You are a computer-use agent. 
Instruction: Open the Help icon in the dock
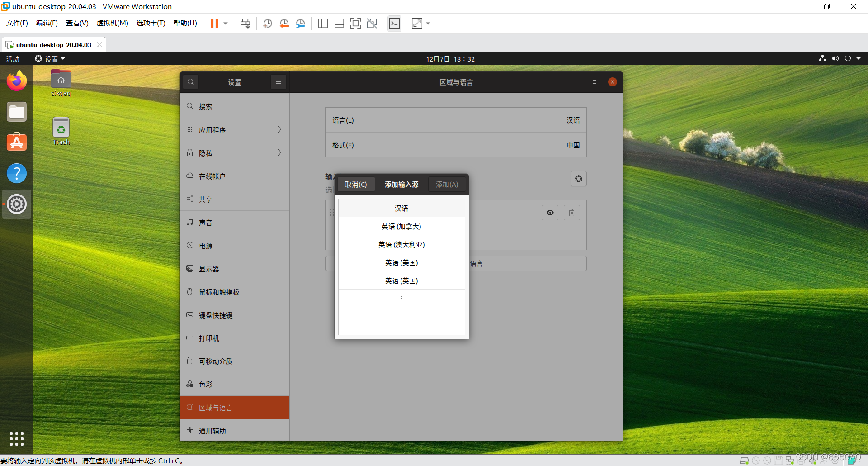[17, 173]
